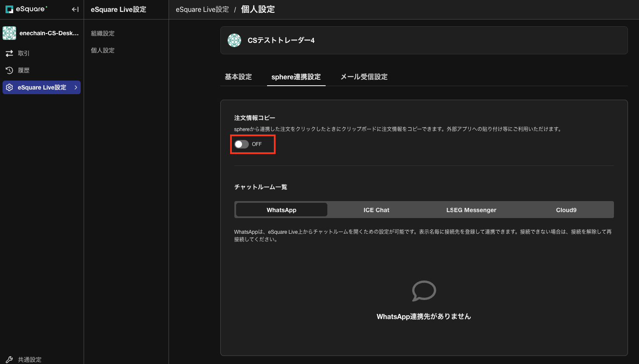Click the WhatsApp連携先がありません message

pyautogui.click(x=424, y=316)
